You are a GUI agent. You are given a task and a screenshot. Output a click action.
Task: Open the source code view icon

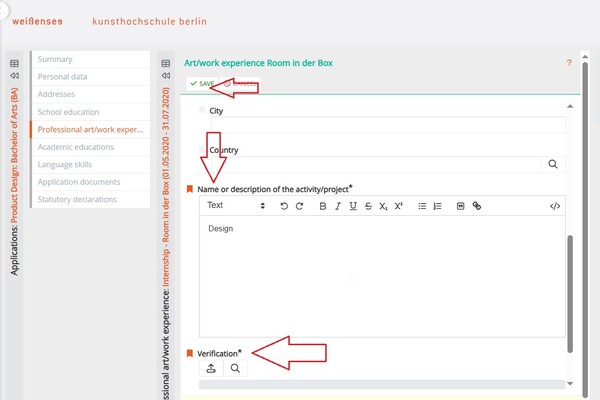555,206
